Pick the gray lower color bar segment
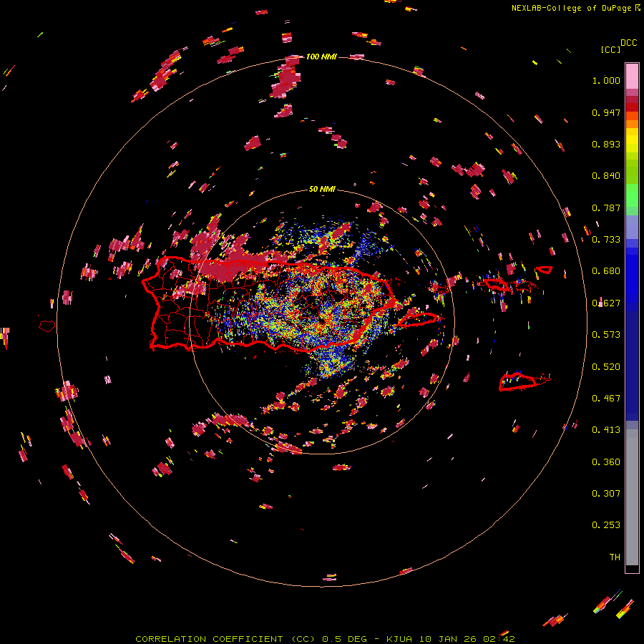 pyautogui.click(x=632, y=497)
